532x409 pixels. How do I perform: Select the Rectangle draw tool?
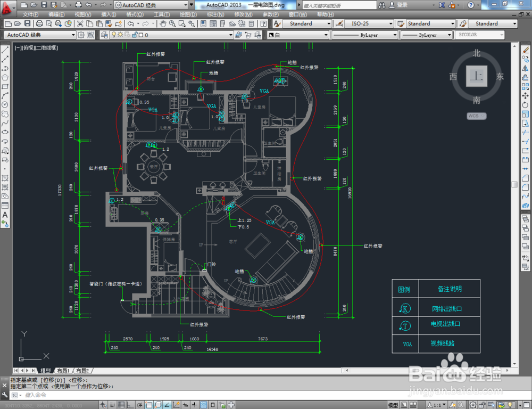pos(5,87)
